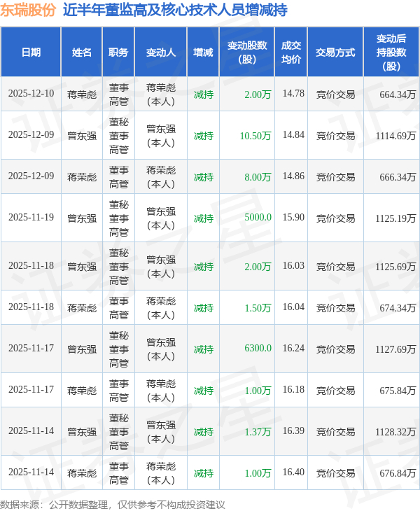Click average price 16.04
Viewport: 420px width, 511px height.
(293, 307)
